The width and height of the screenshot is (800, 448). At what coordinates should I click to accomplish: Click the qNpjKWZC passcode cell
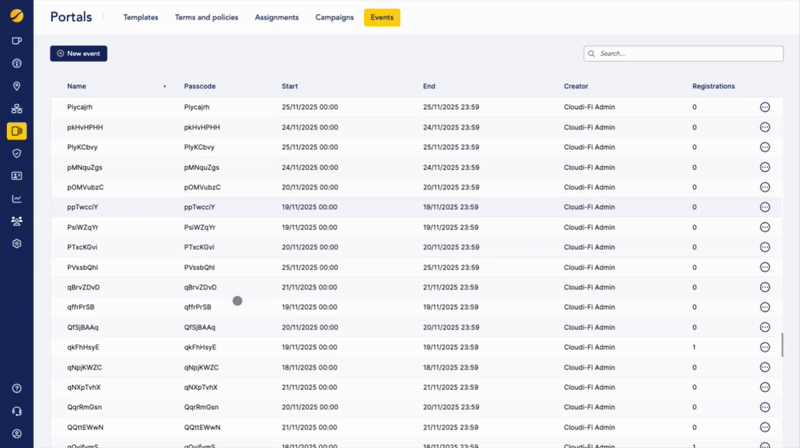(202, 367)
